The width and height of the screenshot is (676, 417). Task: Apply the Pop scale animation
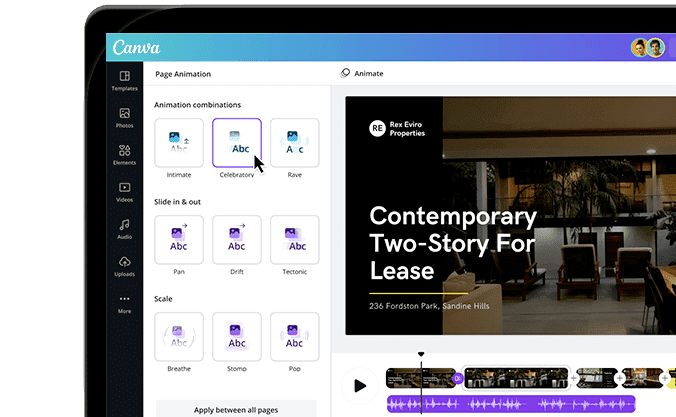pos(294,337)
